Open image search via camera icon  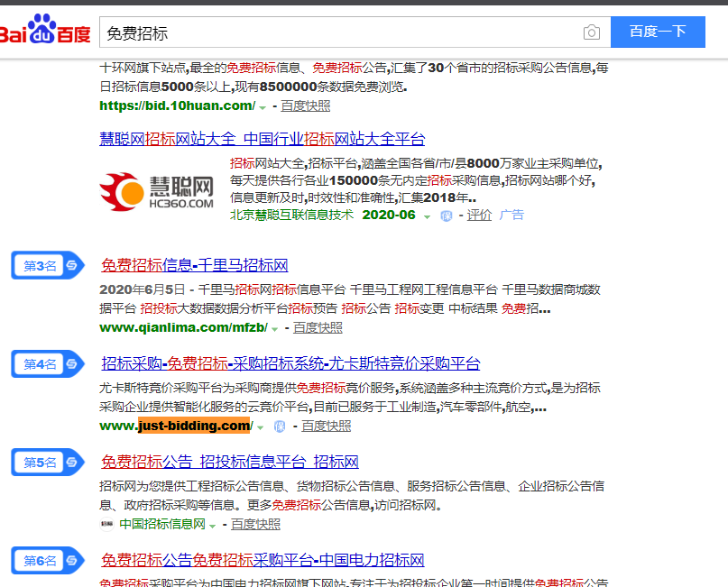pyautogui.click(x=592, y=32)
